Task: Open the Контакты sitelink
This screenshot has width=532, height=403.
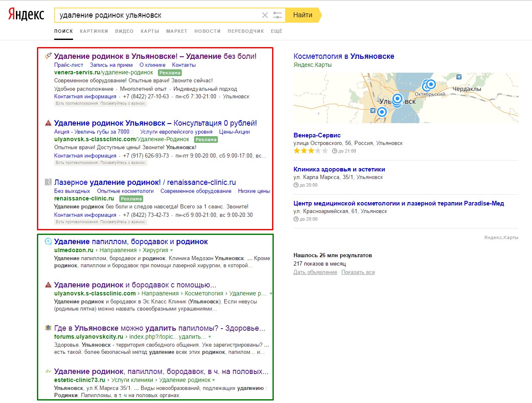Action: pos(184,65)
